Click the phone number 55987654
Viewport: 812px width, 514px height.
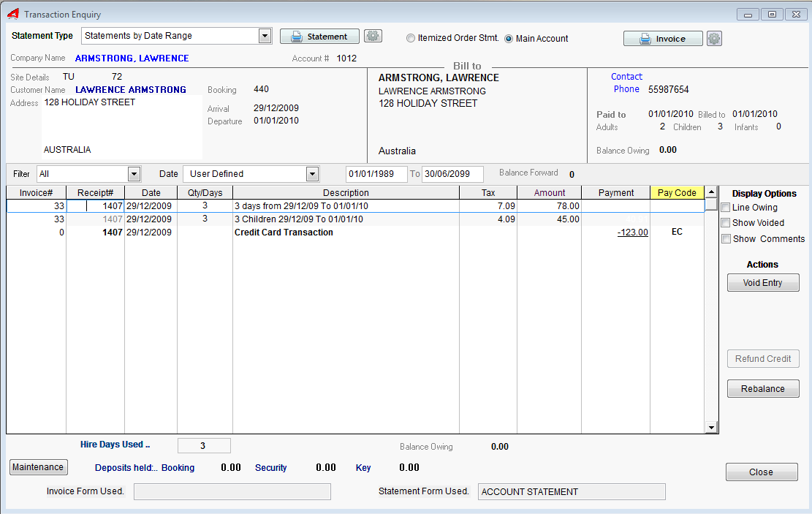click(669, 90)
